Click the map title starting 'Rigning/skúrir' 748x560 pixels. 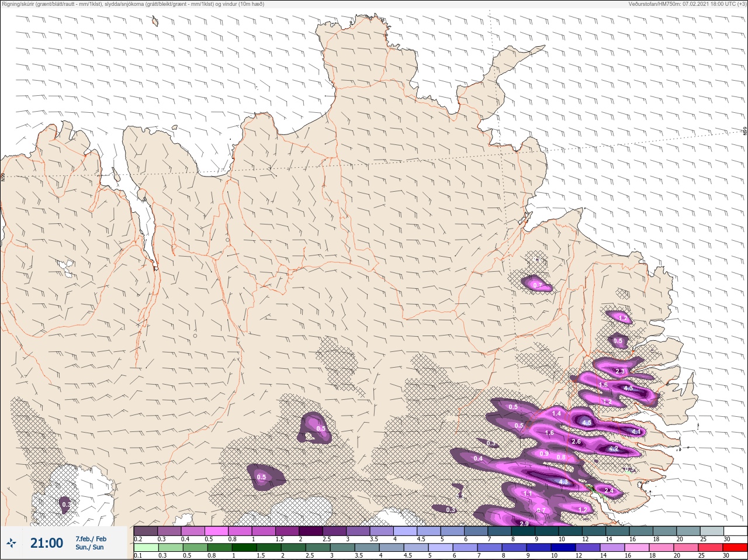(x=133, y=4)
